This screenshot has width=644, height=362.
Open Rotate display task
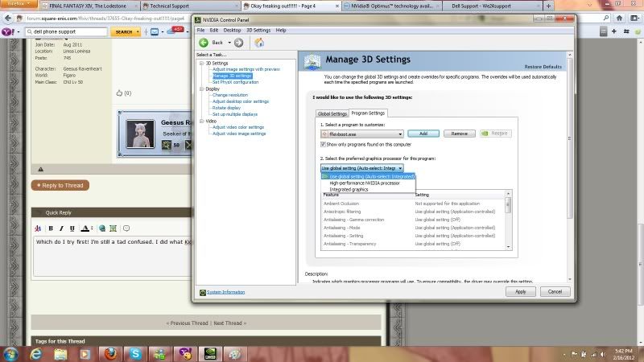(226, 108)
